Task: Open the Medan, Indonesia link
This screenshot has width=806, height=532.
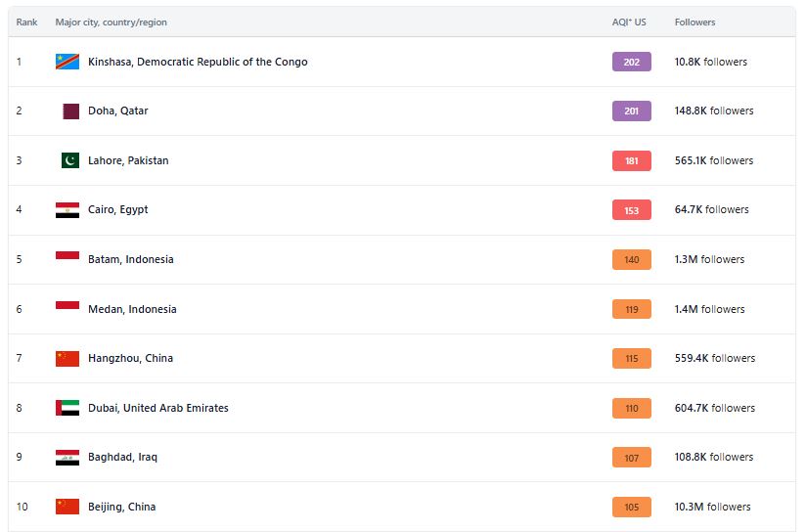Action: [x=132, y=309]
